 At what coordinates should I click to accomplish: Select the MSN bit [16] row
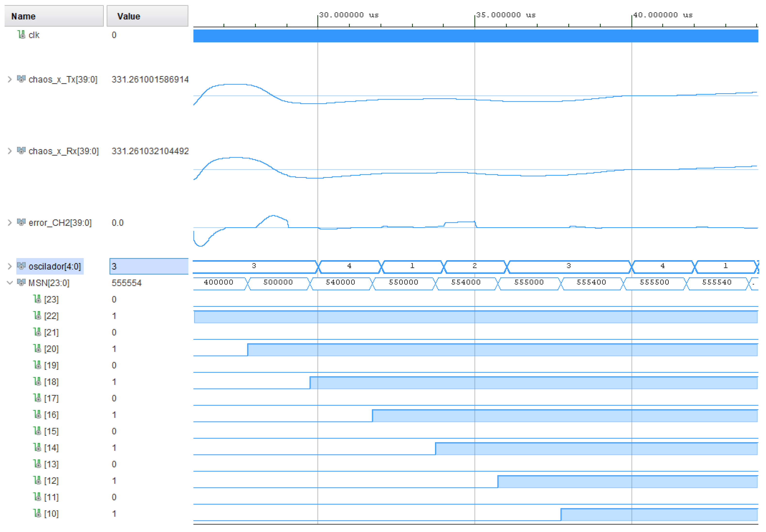[x=51, y=415]
